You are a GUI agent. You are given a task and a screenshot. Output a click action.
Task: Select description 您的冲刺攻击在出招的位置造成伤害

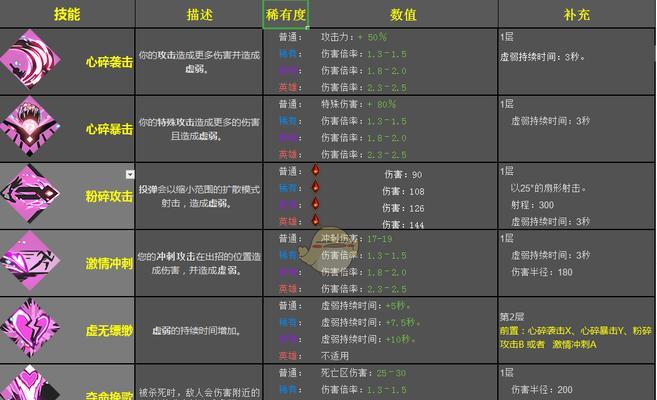199,263
